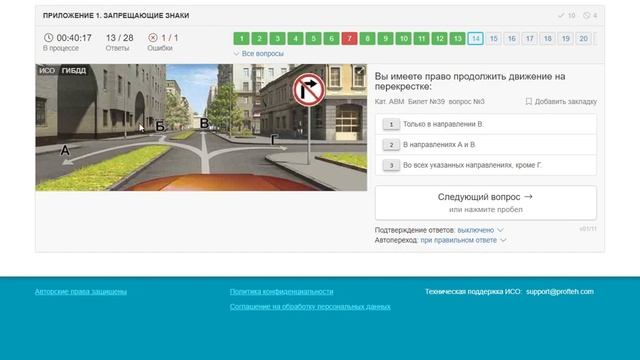Click the timer value 00:40:17
The height and width of the screenshot is (360, 640).
(74, 38)
